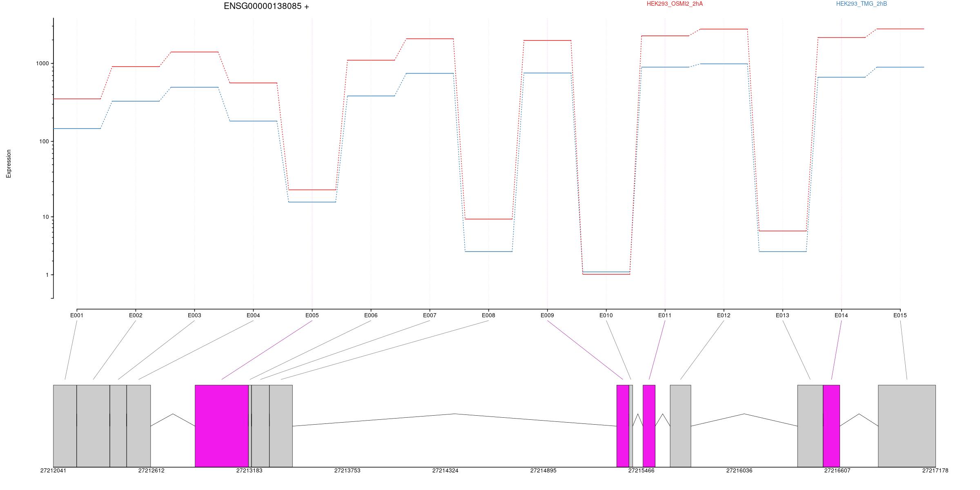Select the gray E008 exon block
The image size is (980, 490).
tap(281, 426)
